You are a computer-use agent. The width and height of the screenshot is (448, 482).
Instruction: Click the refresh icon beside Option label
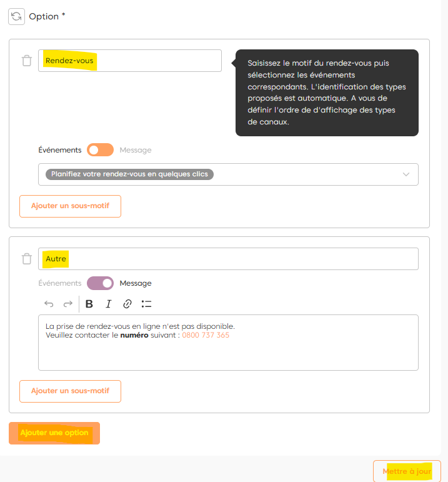[16, 16]
